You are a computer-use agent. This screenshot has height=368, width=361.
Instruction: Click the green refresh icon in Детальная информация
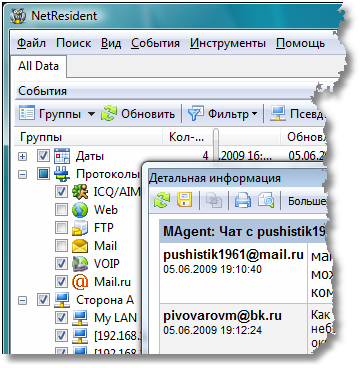click(x=162, y=201)
